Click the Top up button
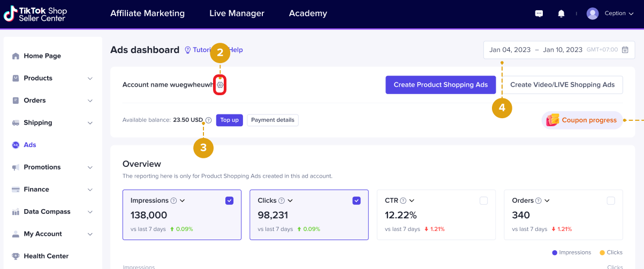644x269 pixels. tap(229, 120)
